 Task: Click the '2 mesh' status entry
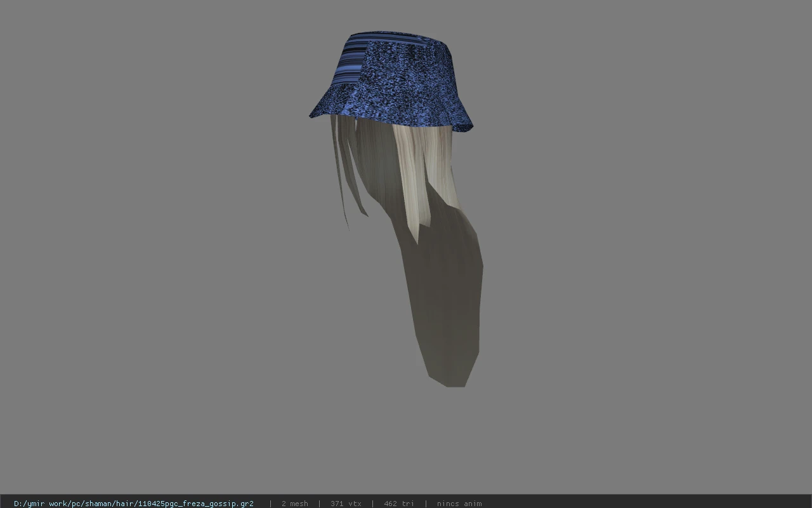click(x=295, y=504)
